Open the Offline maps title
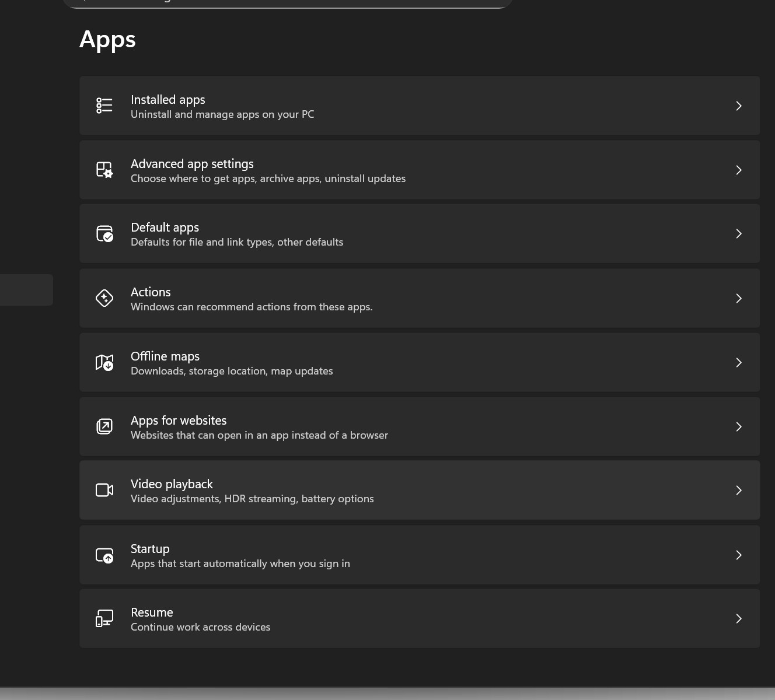 [165, 356]
